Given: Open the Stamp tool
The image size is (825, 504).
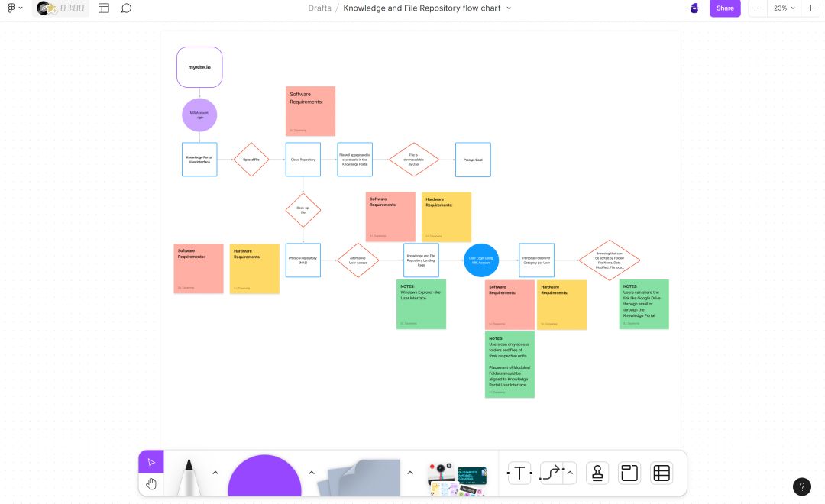Looking at the screenshot, I should pyautogui.click(x=597, y=473).
